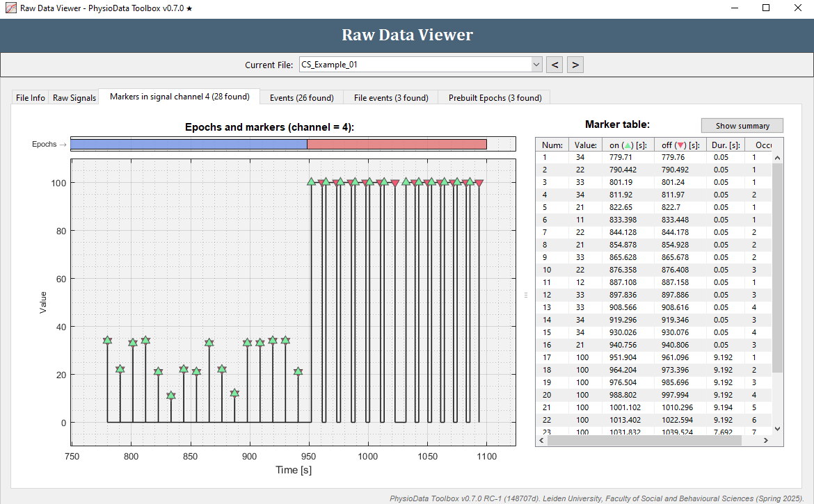Click the right arrow of the horizontal table scrollbar
Screen dimensions: 814x504
[x=767, y=440]
